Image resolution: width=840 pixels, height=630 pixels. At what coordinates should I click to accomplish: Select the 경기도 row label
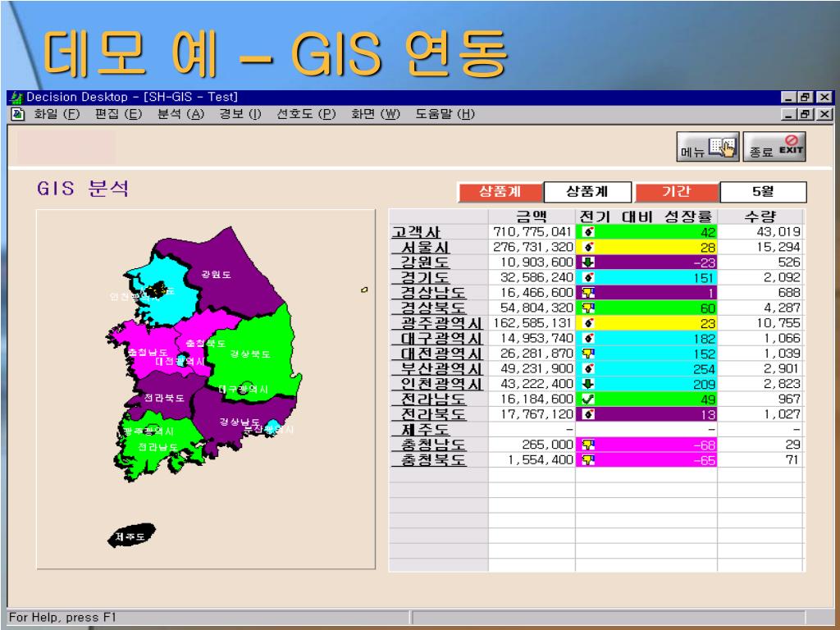coord(426,277)
